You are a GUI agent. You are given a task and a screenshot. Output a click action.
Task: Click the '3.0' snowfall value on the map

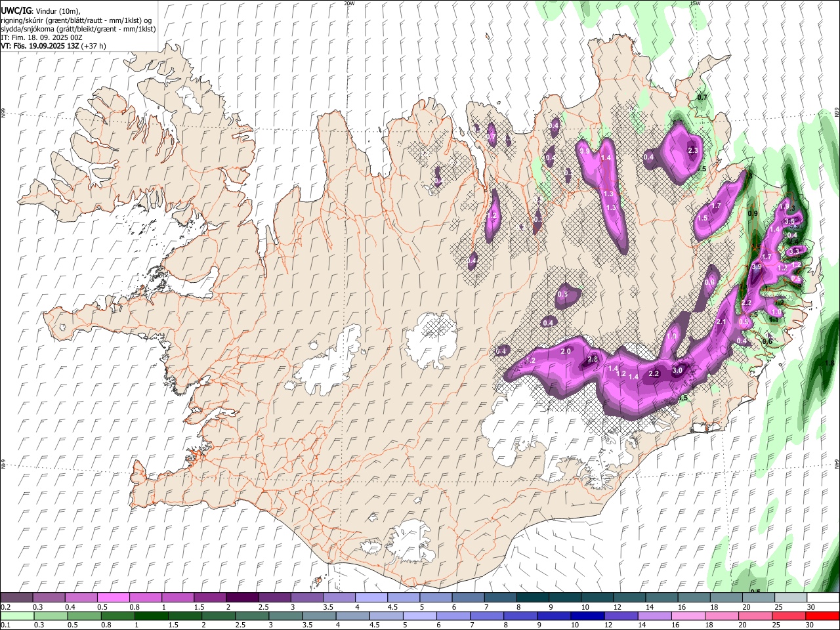(677, 370)
